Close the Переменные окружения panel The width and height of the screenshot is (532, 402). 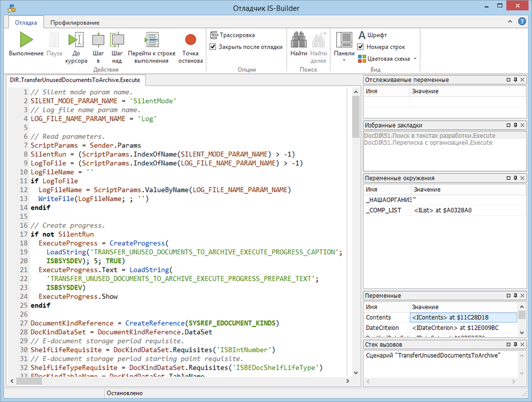pos(523,178)
